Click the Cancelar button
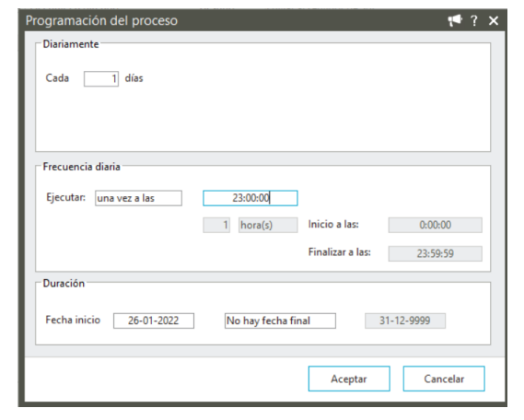The height and width of the screenshot is (420, 524). click(x=444, y=379)
